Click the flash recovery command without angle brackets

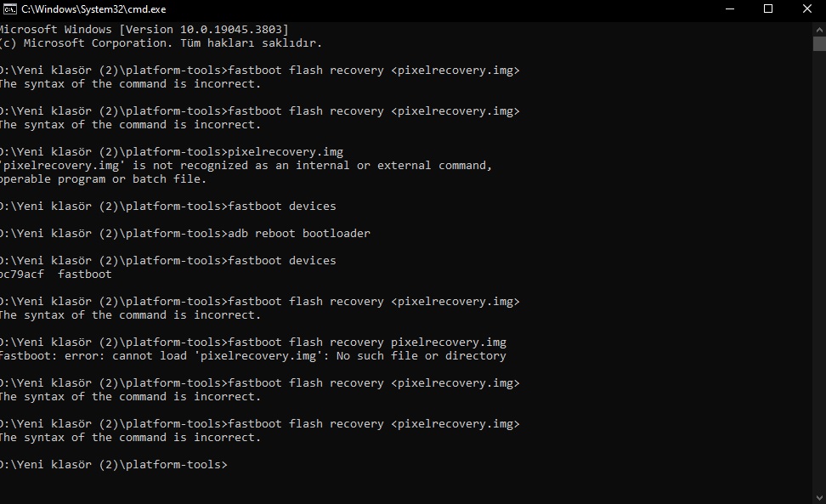(253, 343)
